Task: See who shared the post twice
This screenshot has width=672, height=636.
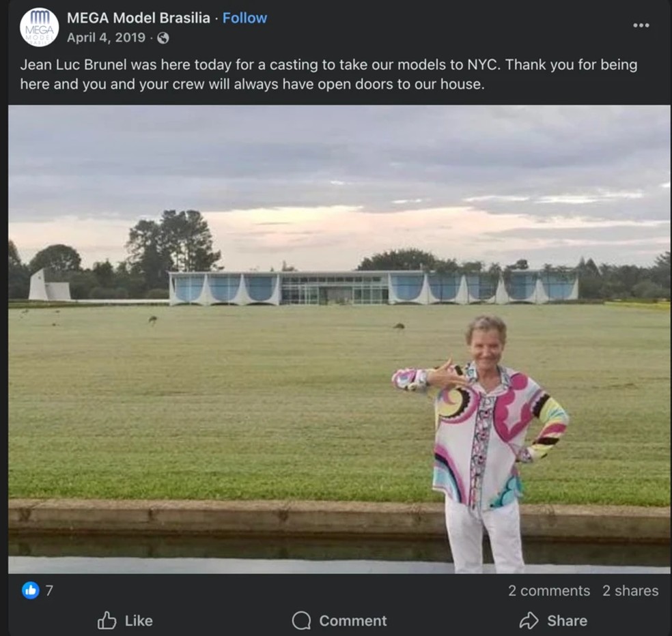Action: tap(630, 591)
